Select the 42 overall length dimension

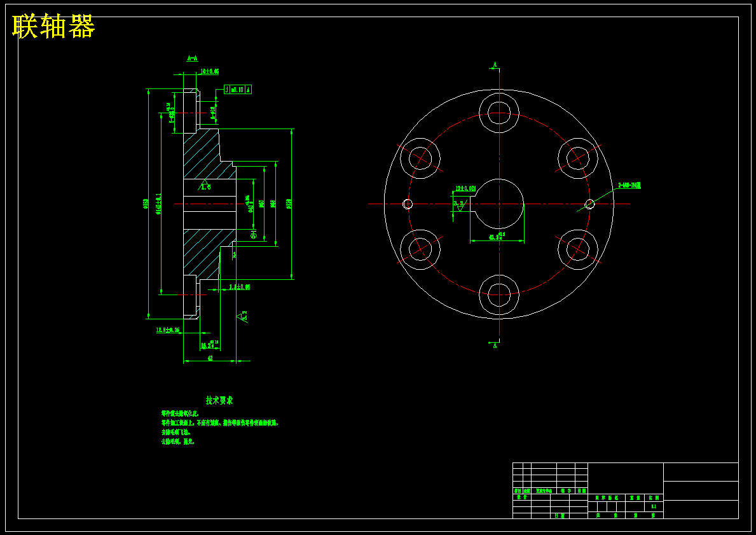(x=210, y=358)
